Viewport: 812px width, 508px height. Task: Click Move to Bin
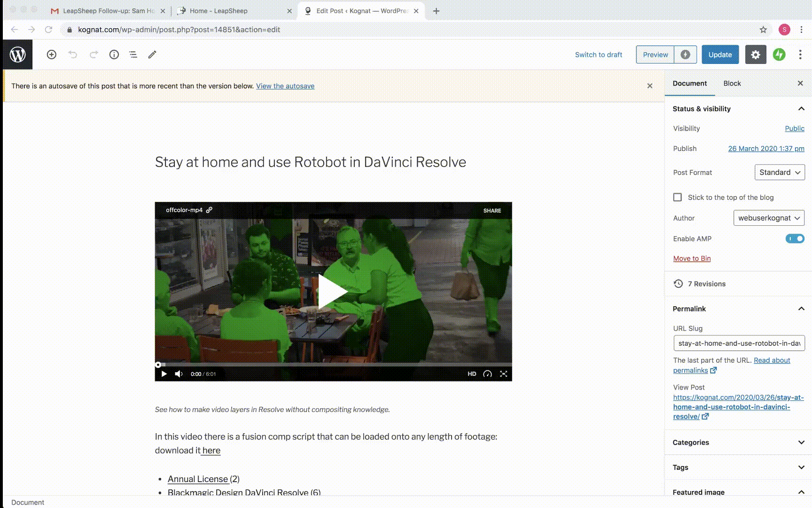692,258
